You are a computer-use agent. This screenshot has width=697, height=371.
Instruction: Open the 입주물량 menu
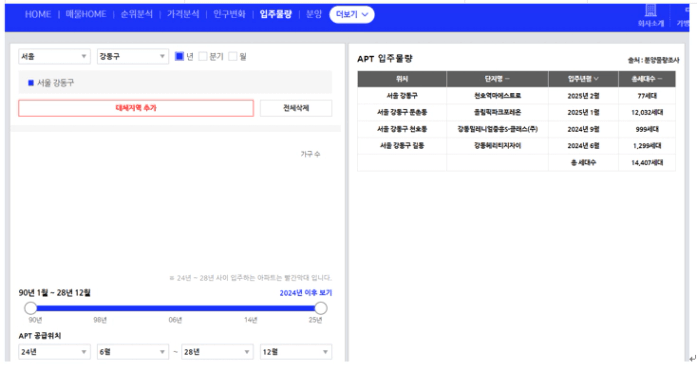pyautogui.click(x=276, y=14)
